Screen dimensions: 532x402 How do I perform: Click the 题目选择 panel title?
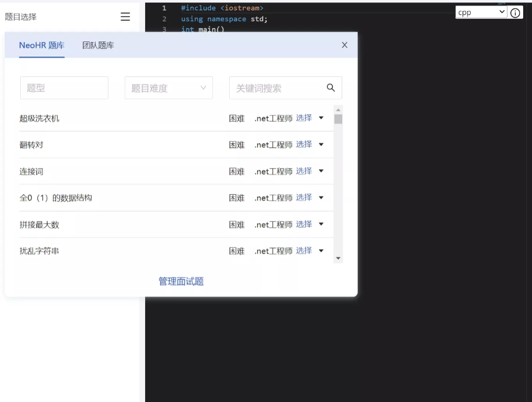[x=21, y=17]
